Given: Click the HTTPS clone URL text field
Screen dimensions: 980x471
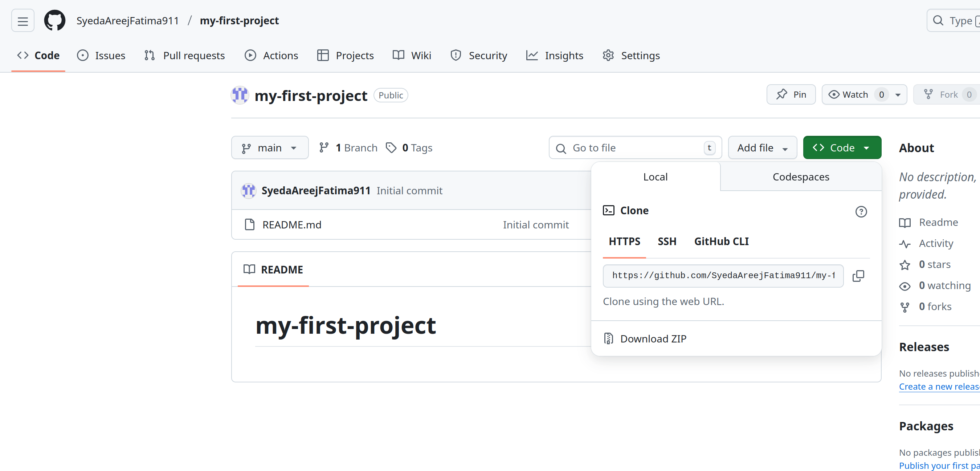Looking at the screenshot, I should coord(723,276).
